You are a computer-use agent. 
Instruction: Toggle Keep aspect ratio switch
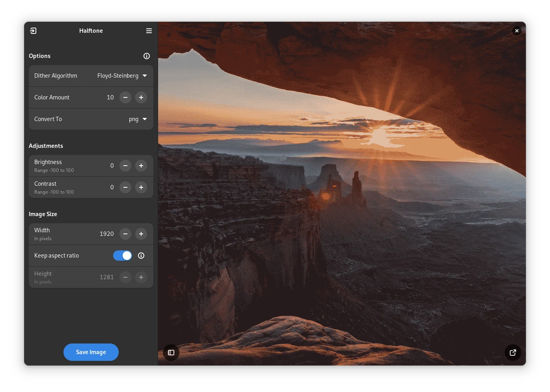123,256
